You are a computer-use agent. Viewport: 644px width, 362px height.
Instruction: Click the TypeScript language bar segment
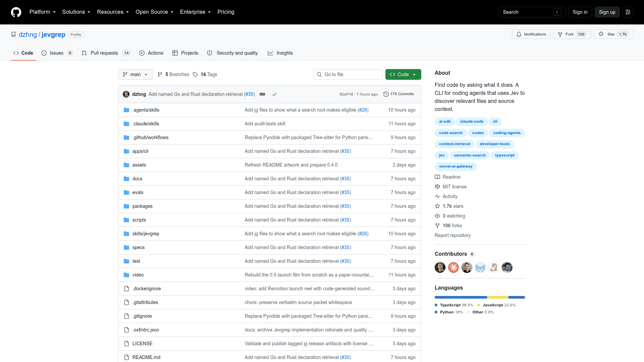(x=461, y=297)
